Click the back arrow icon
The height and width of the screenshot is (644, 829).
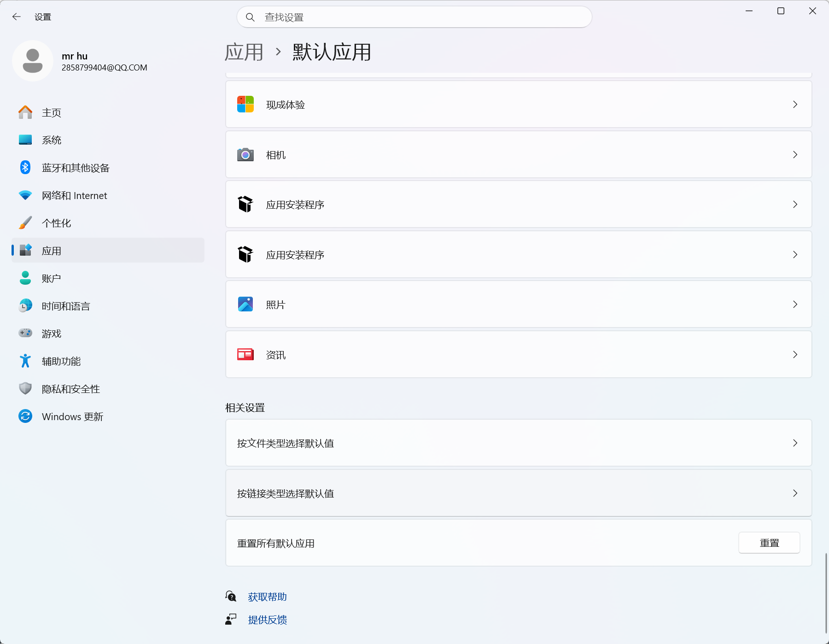tap(17, 17)
